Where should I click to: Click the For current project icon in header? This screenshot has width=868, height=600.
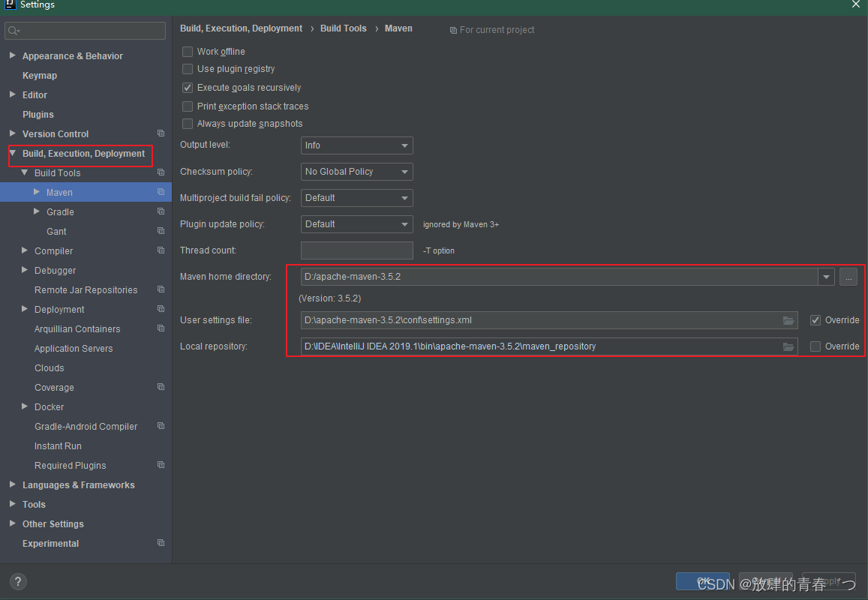453,31
